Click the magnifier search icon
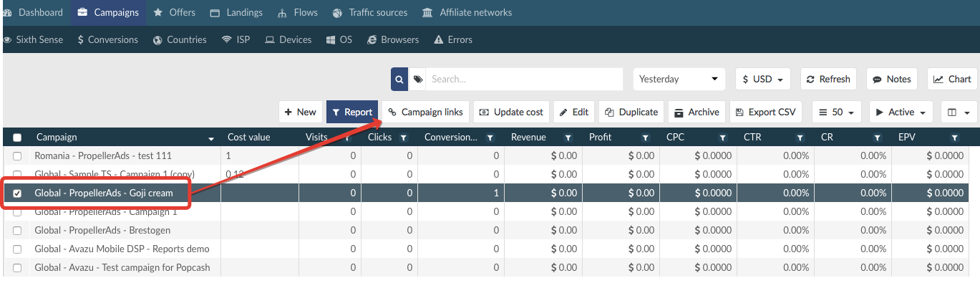 click(399, 80)
